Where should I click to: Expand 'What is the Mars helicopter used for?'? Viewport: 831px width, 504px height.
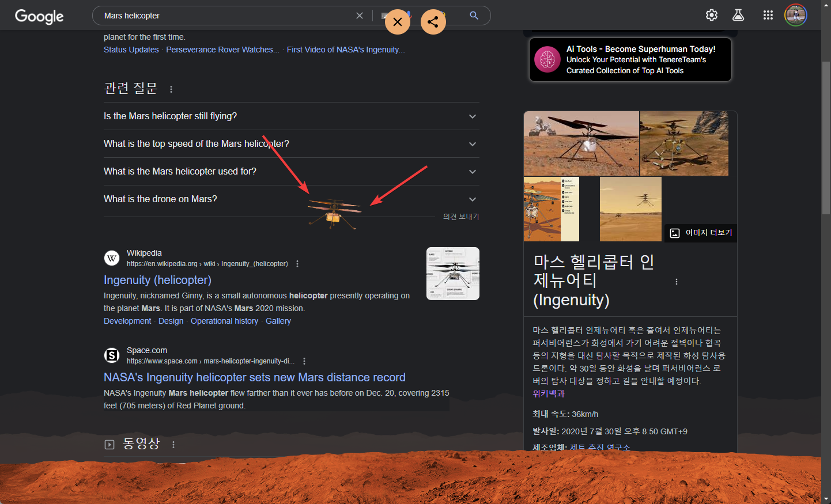tap(291, 172)
